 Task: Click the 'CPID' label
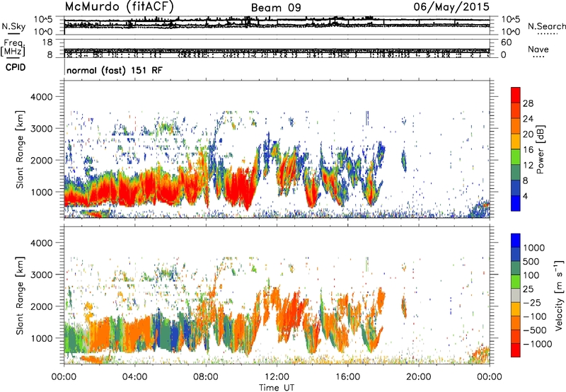click(16, 67)
